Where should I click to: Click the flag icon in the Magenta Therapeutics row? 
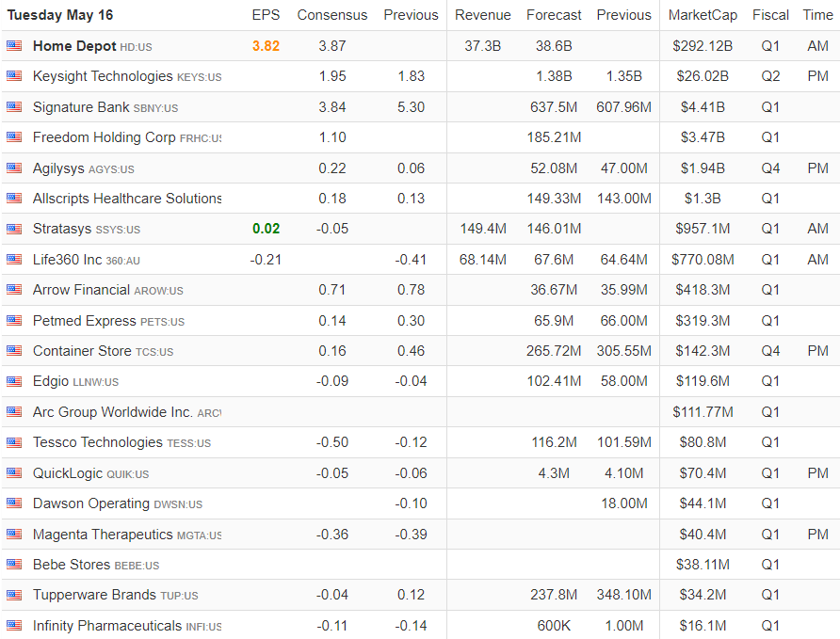pyautogui.click(x=14, y=535)
